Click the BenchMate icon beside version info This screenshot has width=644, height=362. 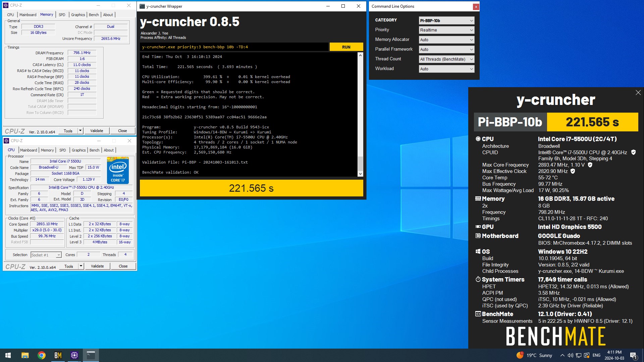point(478,314)
